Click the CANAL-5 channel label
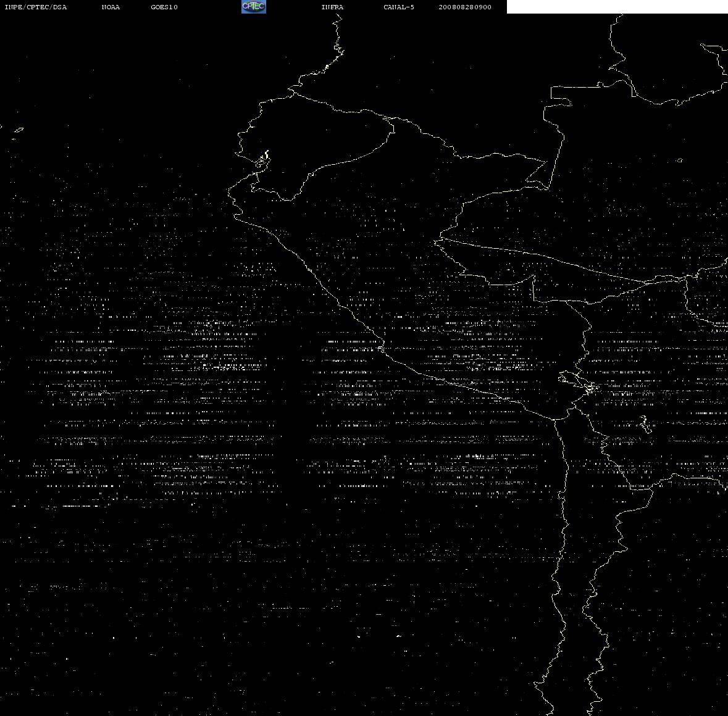The height and width of the screenshot is (716, 728). click(x=399, y=7)
